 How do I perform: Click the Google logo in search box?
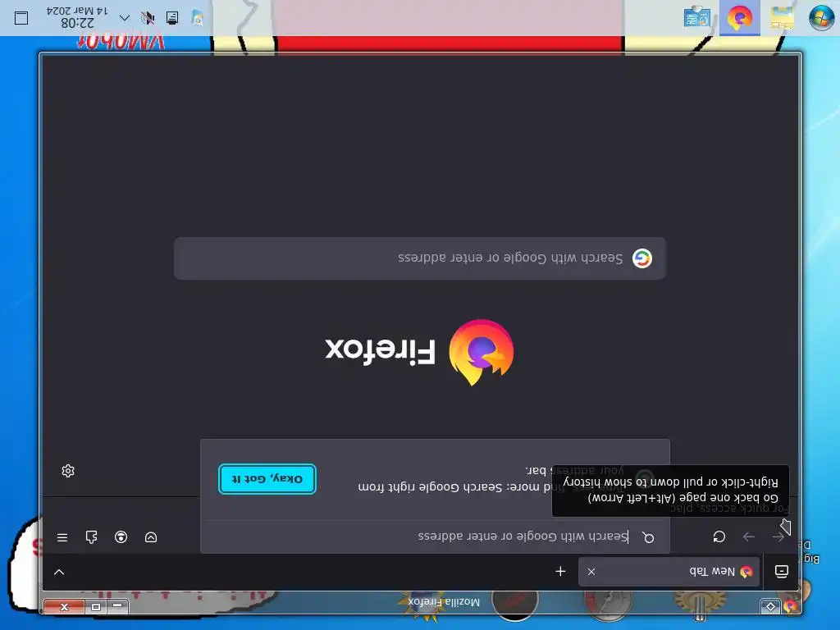pyautogui.click(x=641, y=258)
